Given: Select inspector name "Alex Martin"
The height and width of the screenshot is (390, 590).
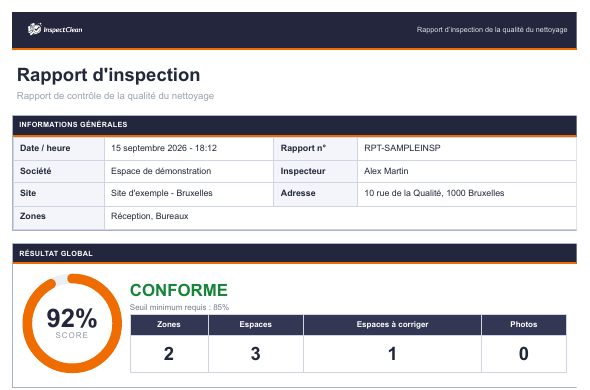Looking at the screenshot, I should pos(386,171).
